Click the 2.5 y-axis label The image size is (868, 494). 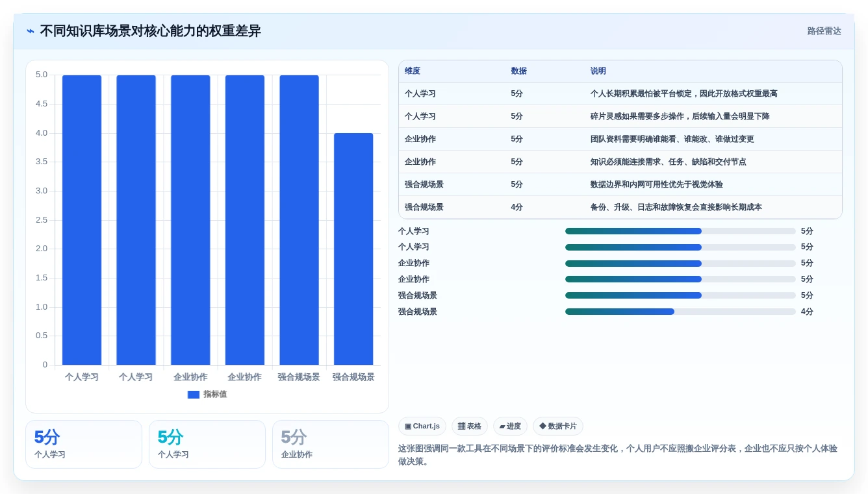coord(42,220)
